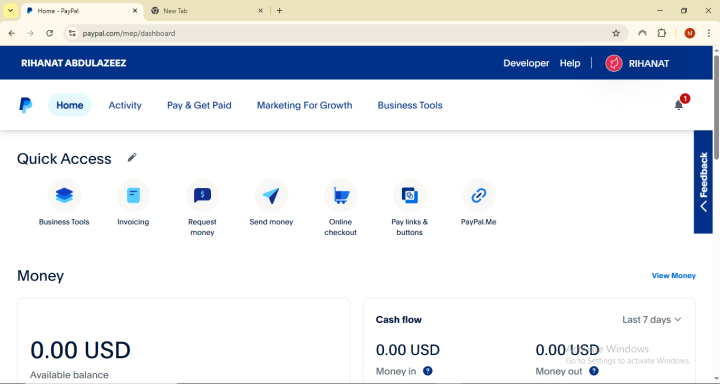The width and height of the screenshot is (720, 384).
Task: Close the Home - PayPal tab
Action: click(135, 11)
